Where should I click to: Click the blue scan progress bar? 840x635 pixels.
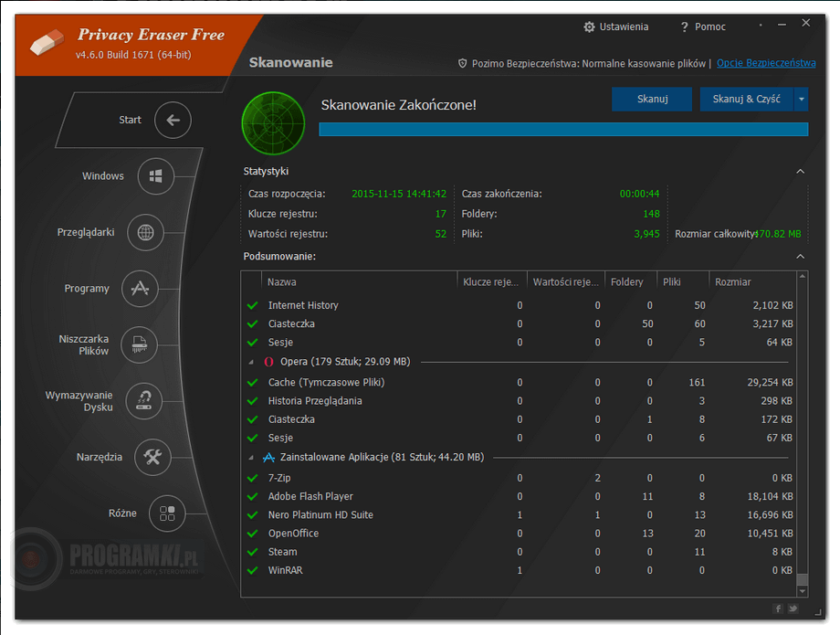(x=563, y=129)
